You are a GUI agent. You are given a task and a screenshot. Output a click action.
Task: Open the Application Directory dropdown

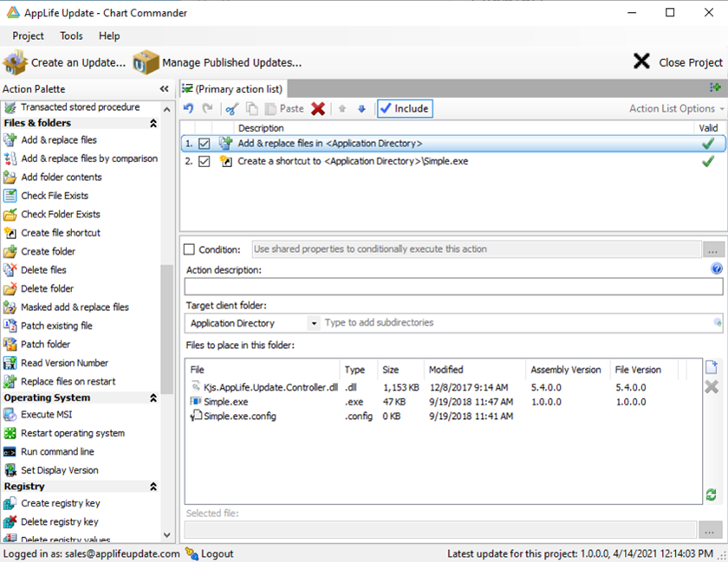(314, 323)
